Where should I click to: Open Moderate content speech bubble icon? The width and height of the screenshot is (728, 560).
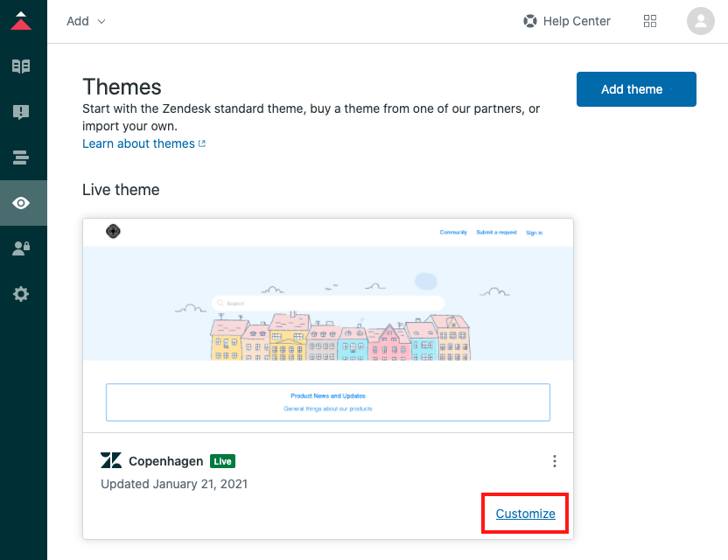pyautogui.click(x=21, y=112)
